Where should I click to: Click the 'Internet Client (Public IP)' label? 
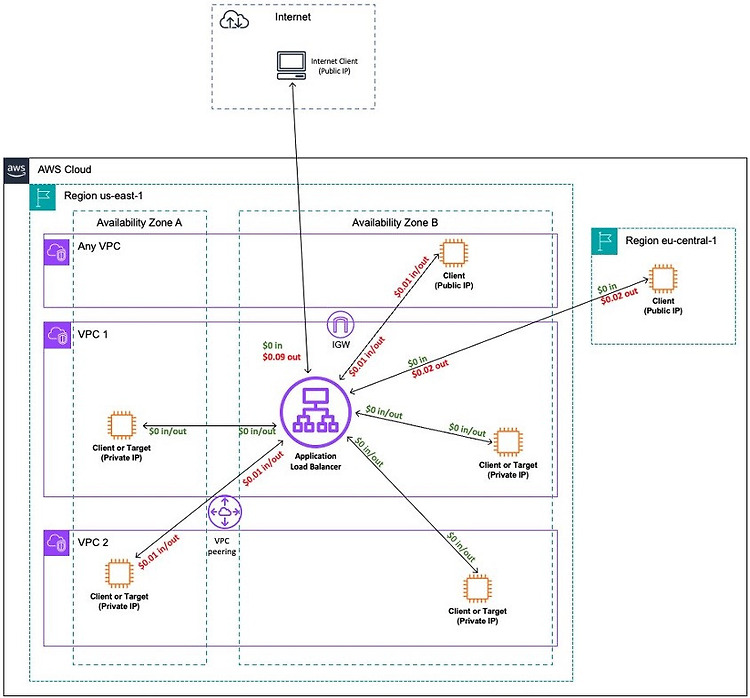[334, 66]
